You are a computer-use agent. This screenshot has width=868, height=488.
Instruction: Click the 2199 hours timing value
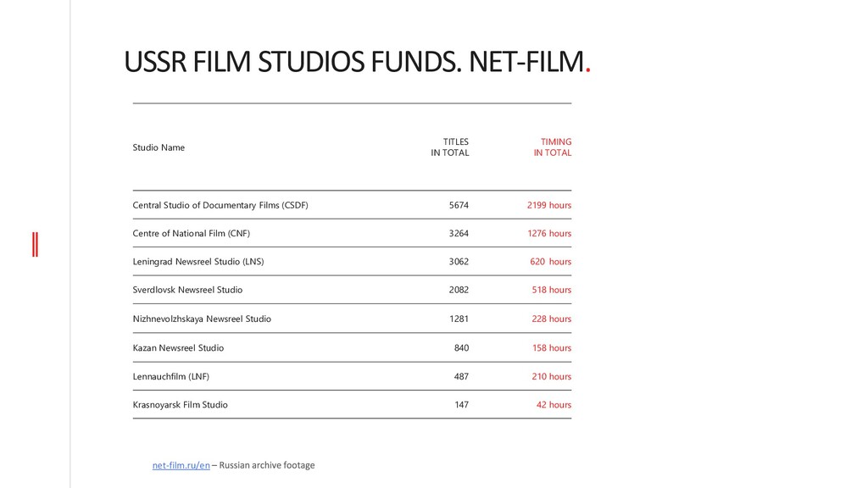click(x=549, y=205)
